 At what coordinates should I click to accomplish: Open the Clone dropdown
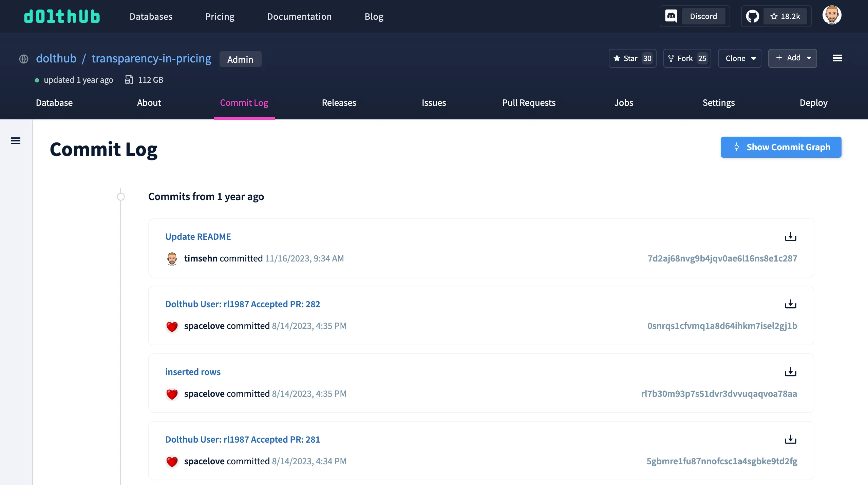click(x=739, y=58)
